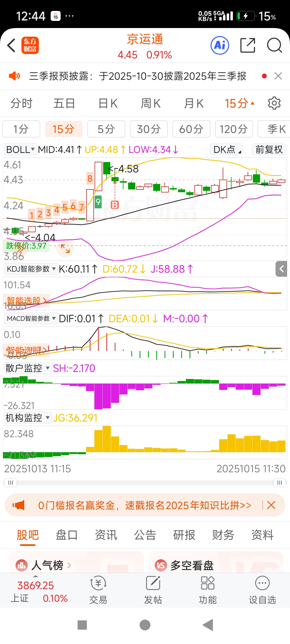Open the 股吧 tab
The width and height of the screenshot is (290, 644).
point(28,535)
